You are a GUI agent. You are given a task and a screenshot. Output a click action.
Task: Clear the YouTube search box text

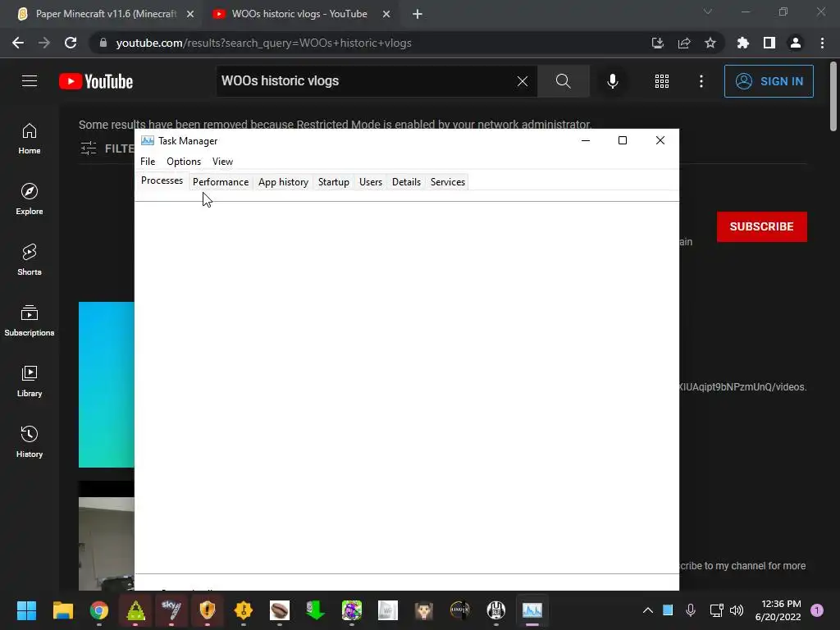[x=523, y=81]
